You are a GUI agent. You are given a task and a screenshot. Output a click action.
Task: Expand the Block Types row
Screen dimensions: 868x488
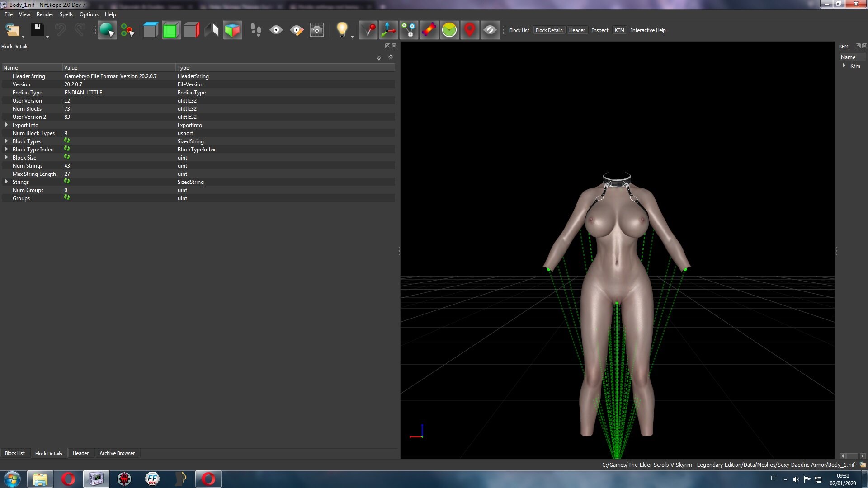6,141
